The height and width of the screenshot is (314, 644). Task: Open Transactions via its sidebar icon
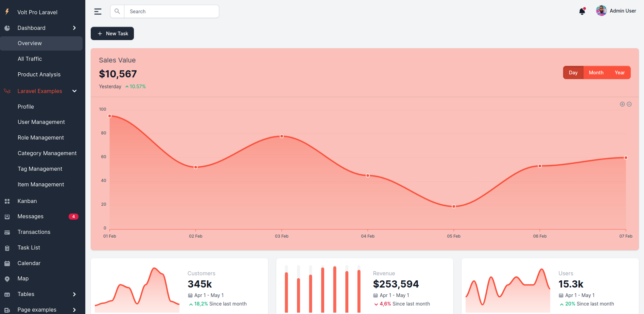coord(7,232)
